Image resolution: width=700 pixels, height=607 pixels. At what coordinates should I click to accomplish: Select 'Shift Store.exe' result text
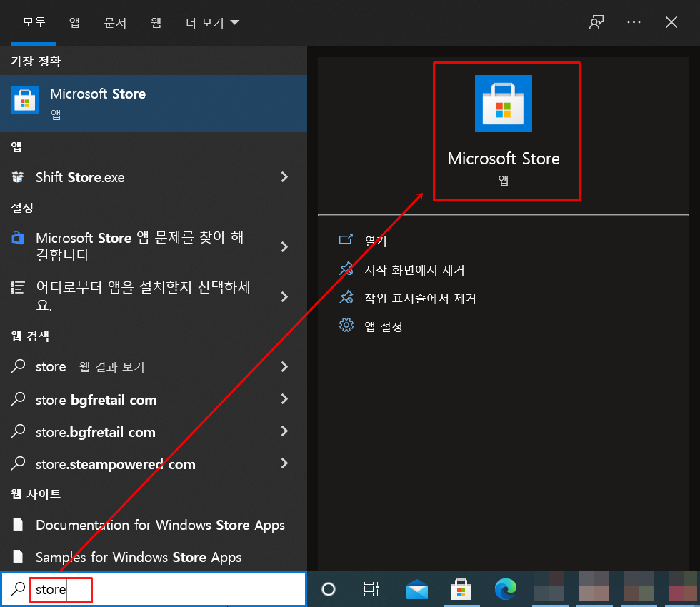tap(80, 177)
